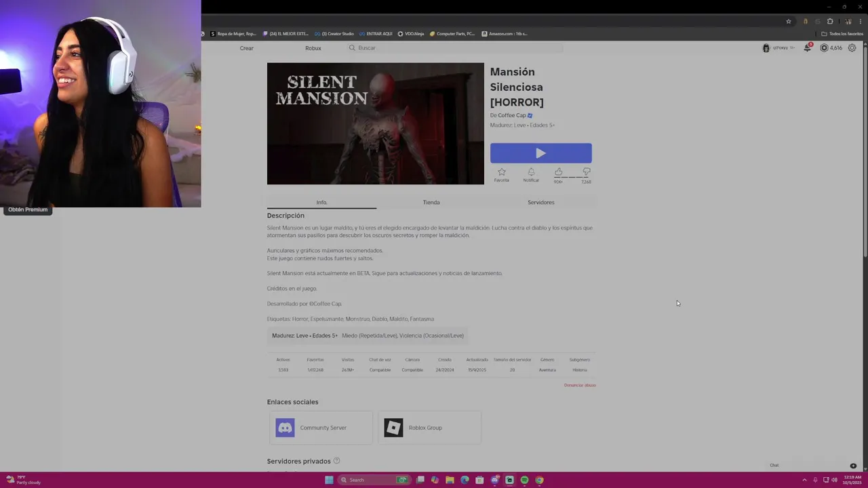Open Spotify from the taskbar
868x488 pixels.
click(524, 480)
